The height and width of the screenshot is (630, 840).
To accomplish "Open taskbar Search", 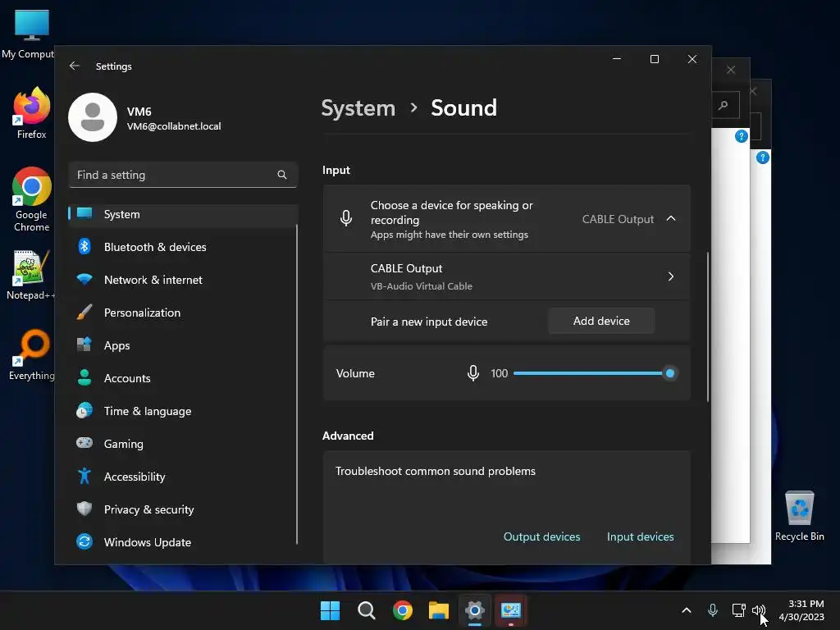I will click(x=367, y=610).
